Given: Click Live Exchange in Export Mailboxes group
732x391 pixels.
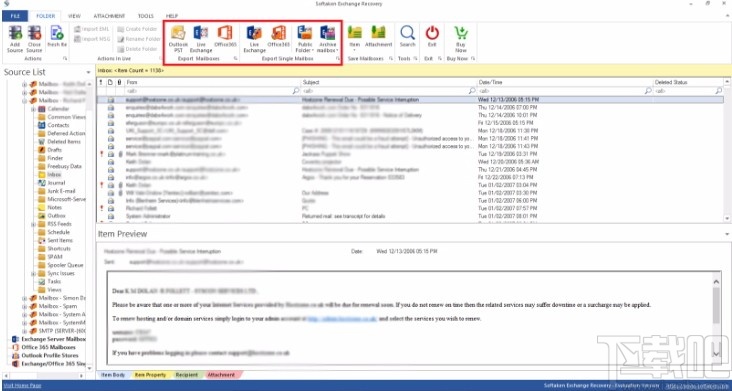Looking at the screenshot, I should click(x=201, y=38).
